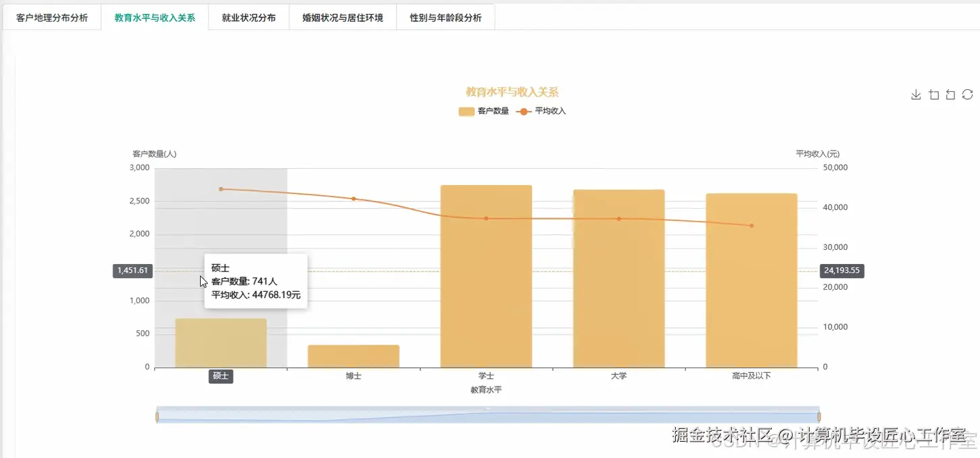Select the 高中及以下 bar
The width and height of the screenshot is (980, 458).
751,280
